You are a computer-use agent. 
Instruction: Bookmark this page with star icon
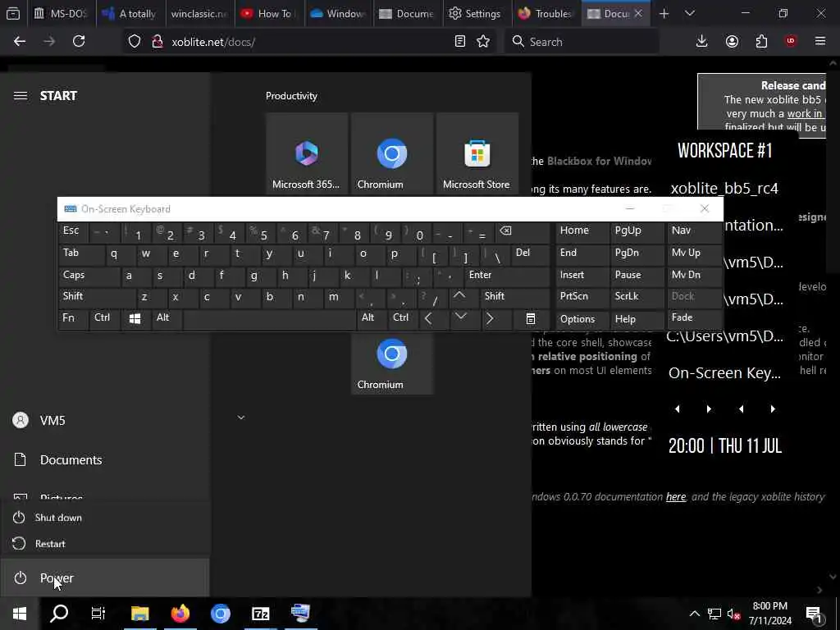tap(483, 41)
